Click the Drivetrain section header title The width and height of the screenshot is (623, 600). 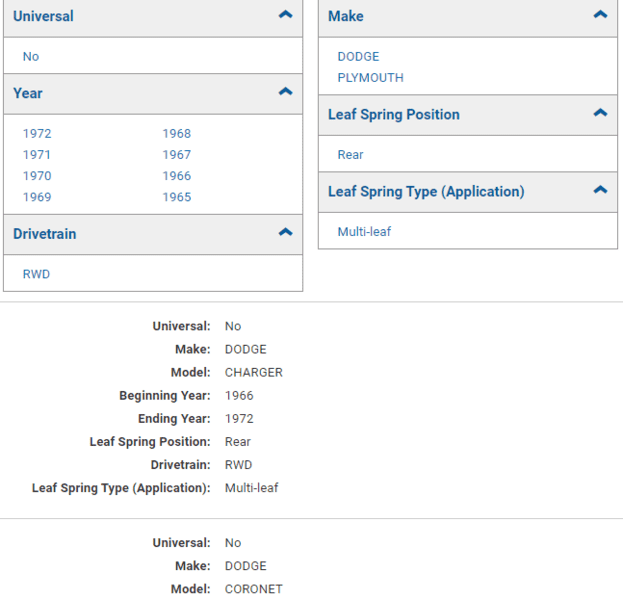pos(44,234)
